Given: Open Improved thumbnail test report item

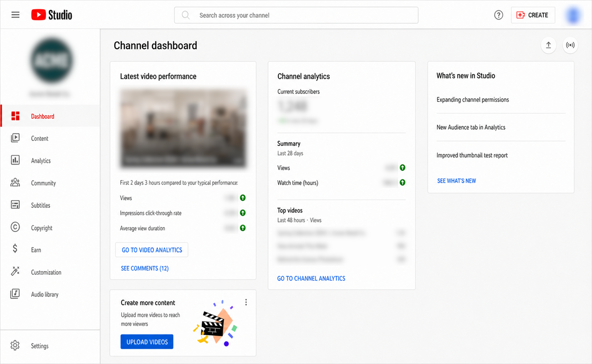Looking at the screenshot, I should [x=472, y=155].
